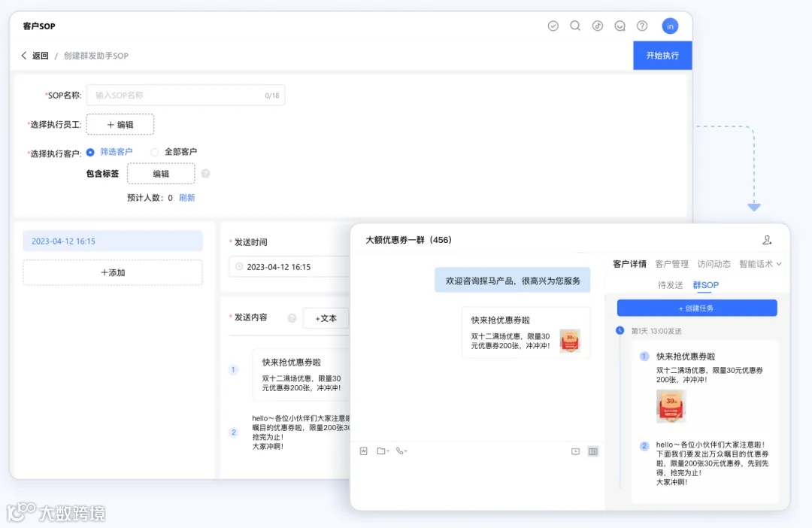812x528 pixels.
Task: Click the Word document icon in chat toolbar
Action: pos(365,451)
